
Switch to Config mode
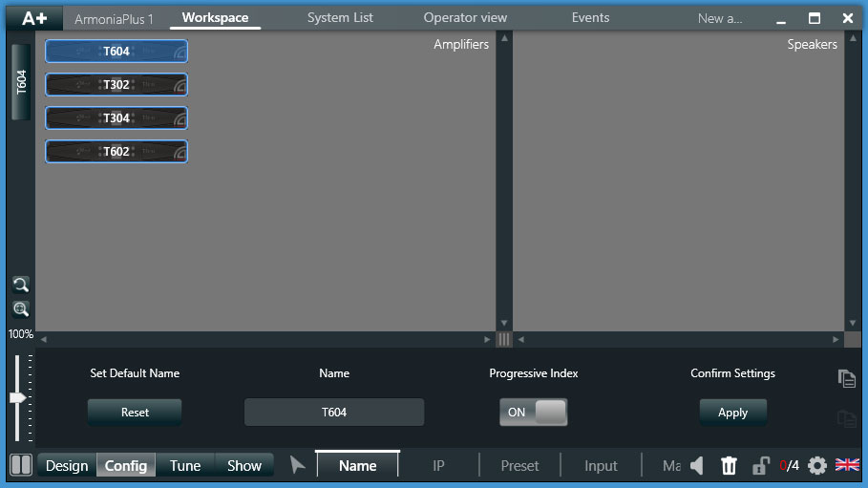point(126,465)
